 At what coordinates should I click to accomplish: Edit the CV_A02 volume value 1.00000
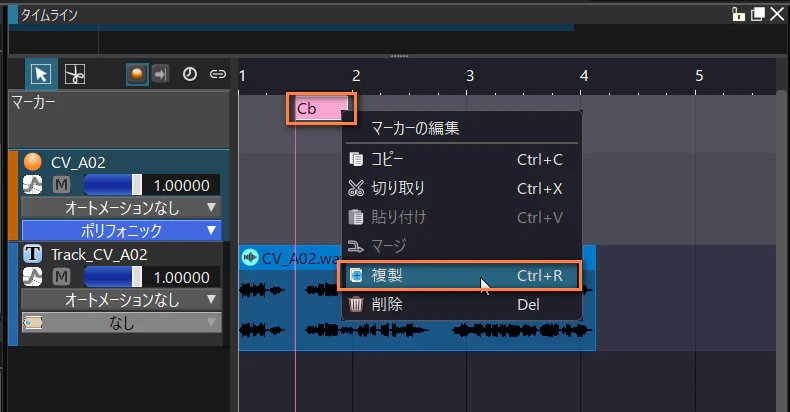[181, 185]
